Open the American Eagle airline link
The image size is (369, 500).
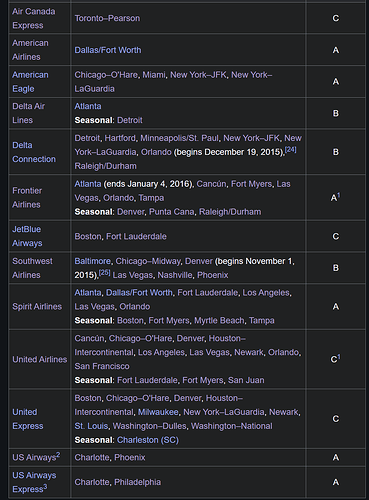30,82
